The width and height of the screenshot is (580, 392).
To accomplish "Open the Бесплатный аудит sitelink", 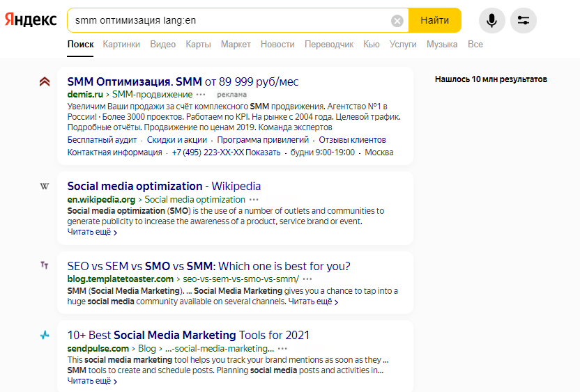I will click(102, 140).
